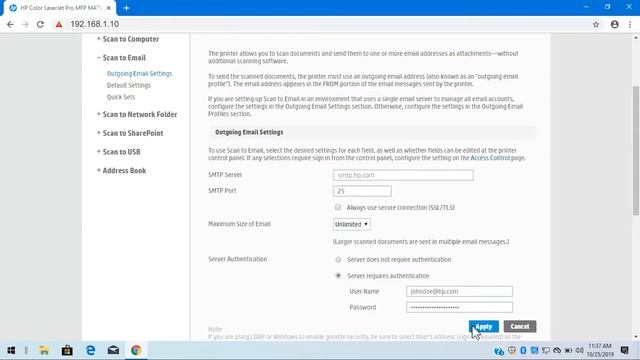The image size is (640, 360).
Task: Click the Cancel button
Action: (x=520, y=327)
